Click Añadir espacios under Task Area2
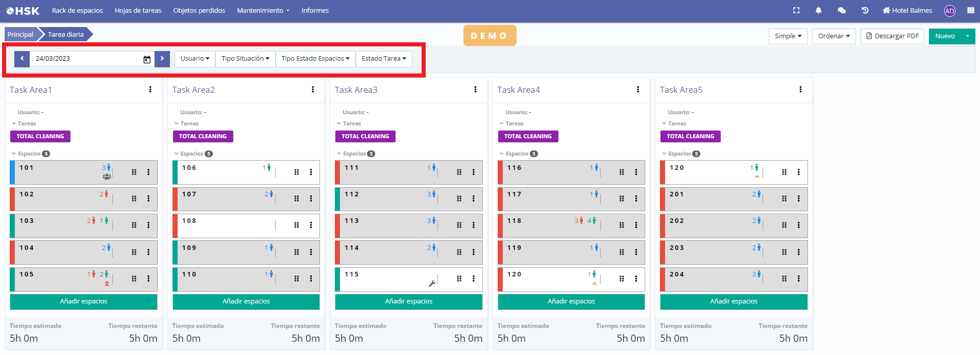The width and height of the screenshot is (980, 355). 246,301
